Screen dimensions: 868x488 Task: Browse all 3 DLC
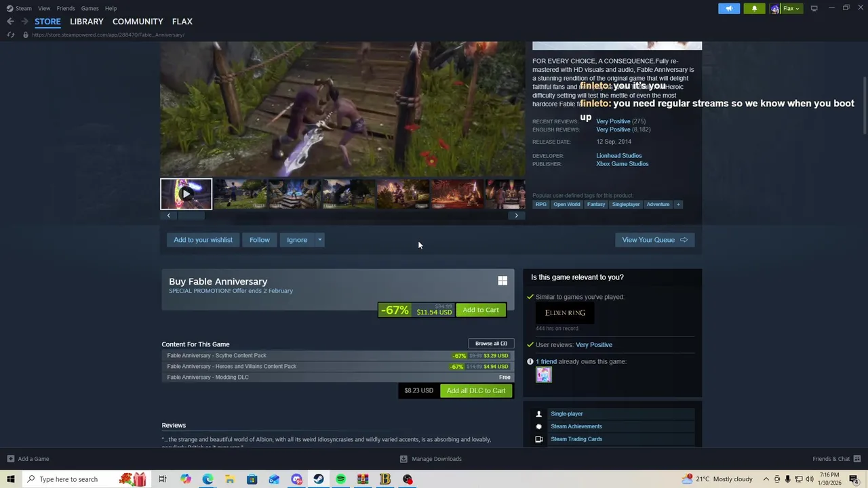point(491,344)
